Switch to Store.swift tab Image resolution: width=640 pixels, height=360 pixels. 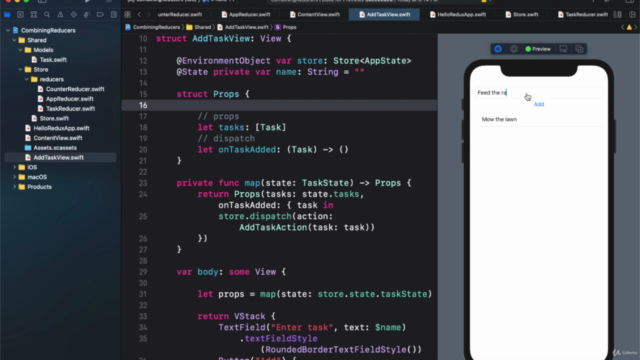[522, 15]
